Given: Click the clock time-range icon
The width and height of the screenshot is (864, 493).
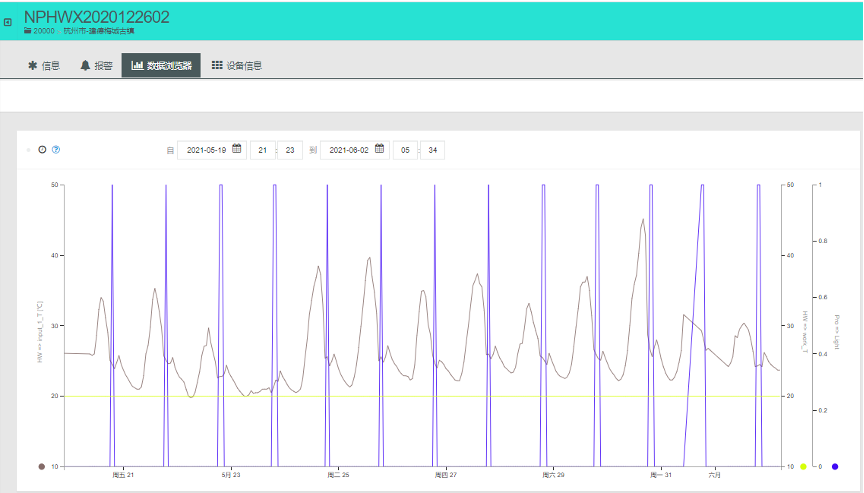Looking at the screenshot, I should pos(42,150).
